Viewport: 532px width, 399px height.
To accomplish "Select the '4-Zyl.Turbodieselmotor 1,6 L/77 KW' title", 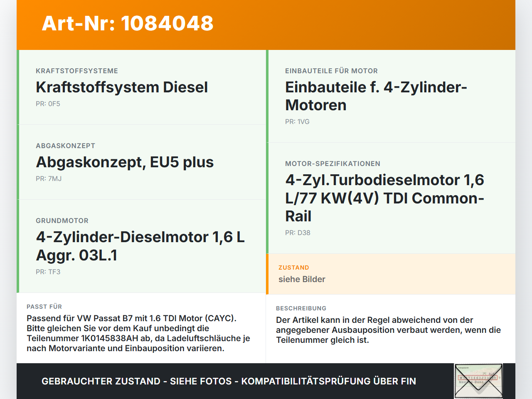I will coord(385,198).
